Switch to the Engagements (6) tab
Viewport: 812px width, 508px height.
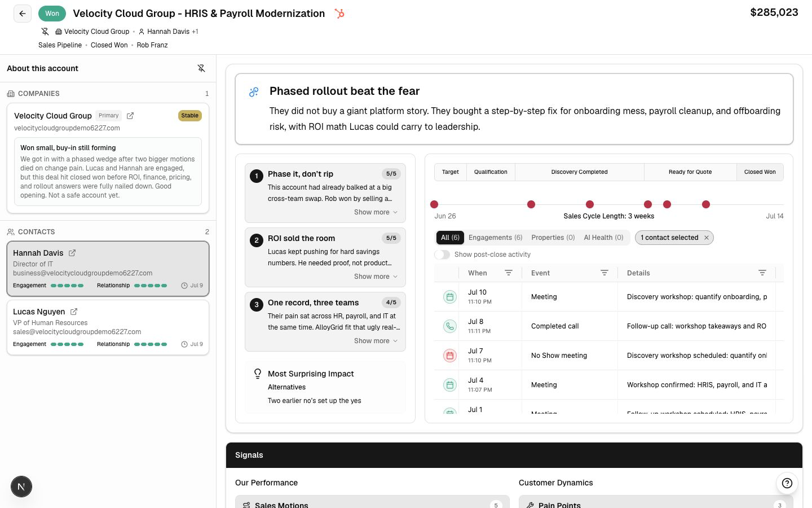pos(495,238)
